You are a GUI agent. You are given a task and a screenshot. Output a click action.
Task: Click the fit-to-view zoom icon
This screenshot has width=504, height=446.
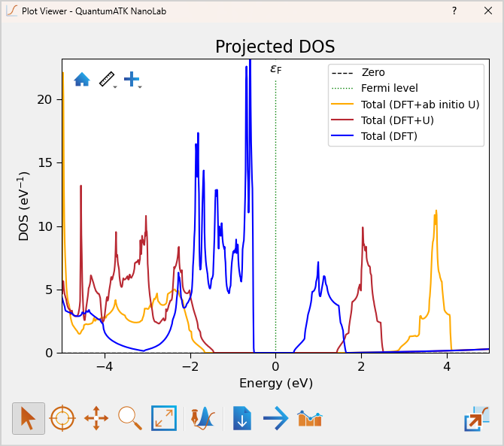[163, 418]
